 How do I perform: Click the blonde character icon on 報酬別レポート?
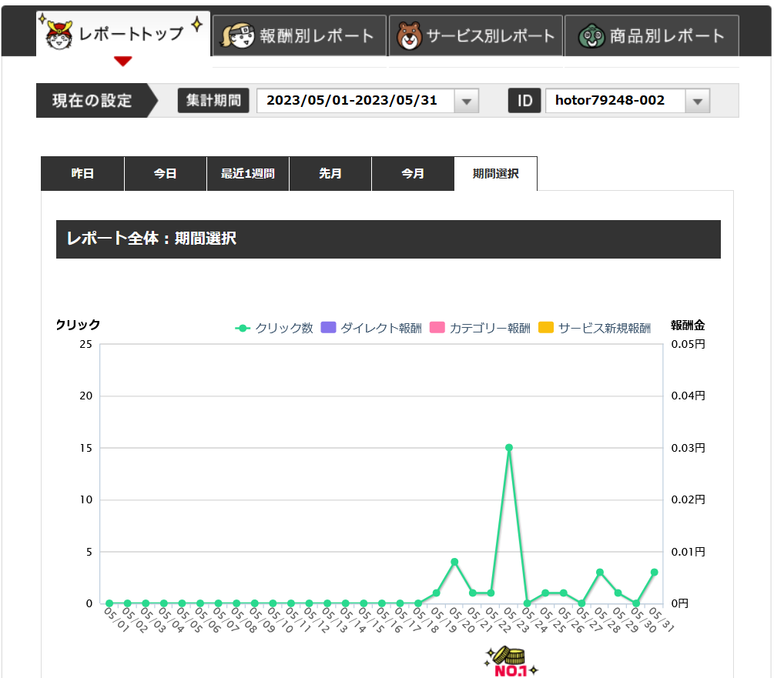pyautogui.click(x=237, y=35)
